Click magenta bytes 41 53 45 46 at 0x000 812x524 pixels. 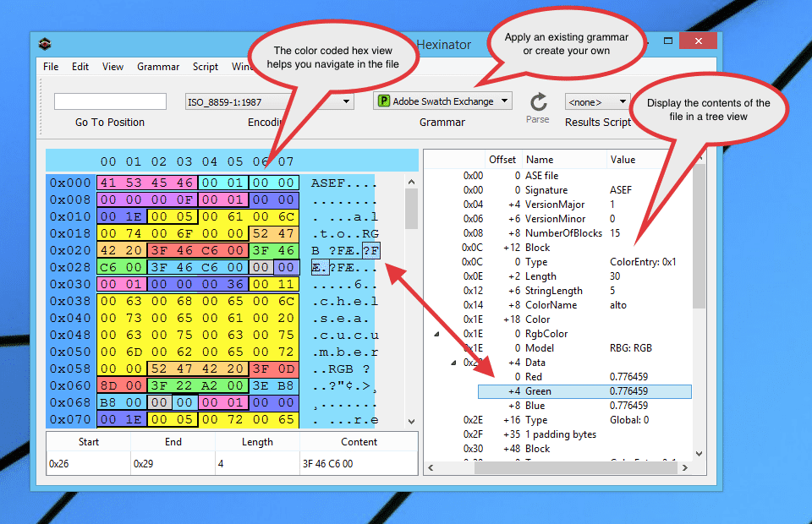point(146,183)
